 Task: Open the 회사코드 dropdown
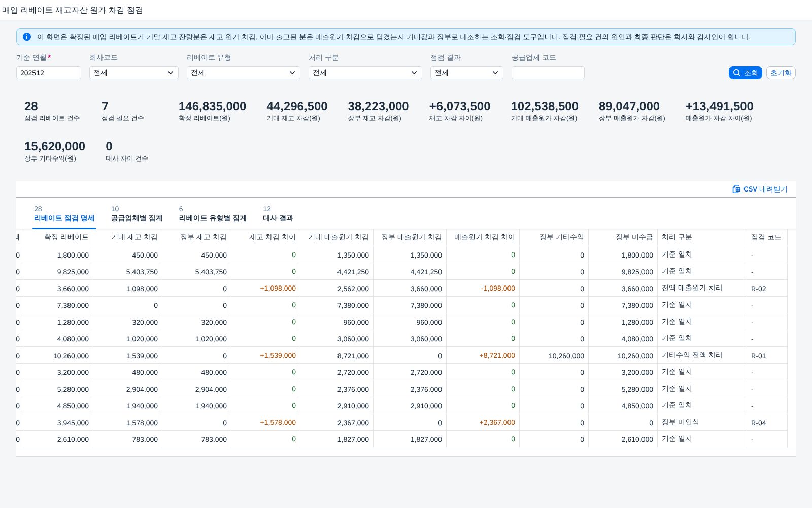134,73
